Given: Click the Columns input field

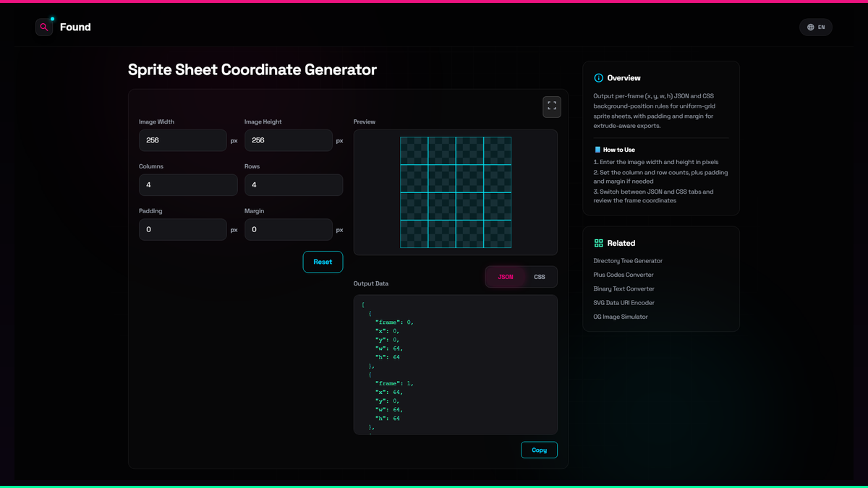Looking at the screenshot, I should (x=188, y=185).
